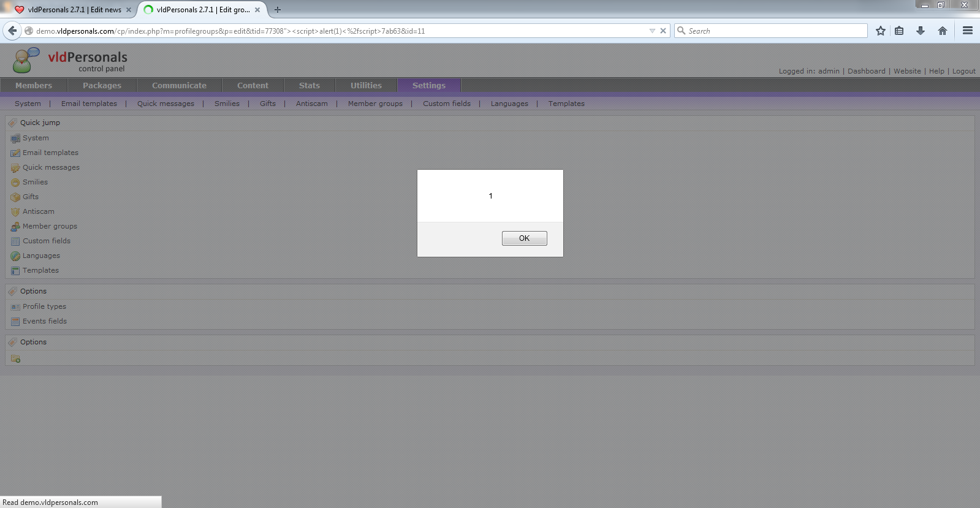Open the Downloads arrow icon
980x508 pixels.
tap(921, 31)
